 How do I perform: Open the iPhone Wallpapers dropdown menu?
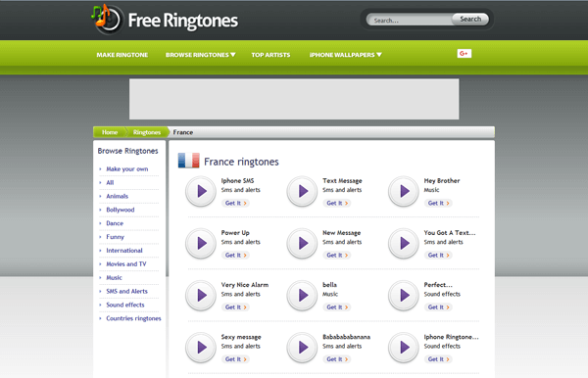[x=345, y=55]
